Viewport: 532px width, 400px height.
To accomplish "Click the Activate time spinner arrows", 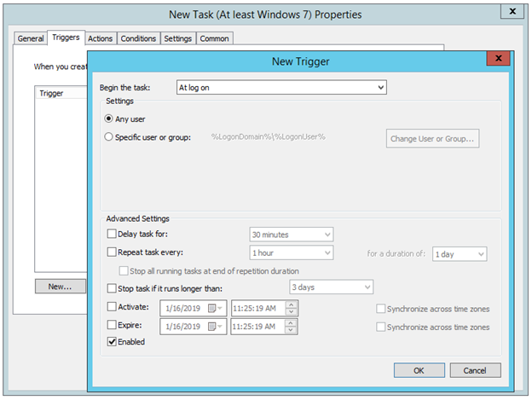I will [x=292, y=308].
